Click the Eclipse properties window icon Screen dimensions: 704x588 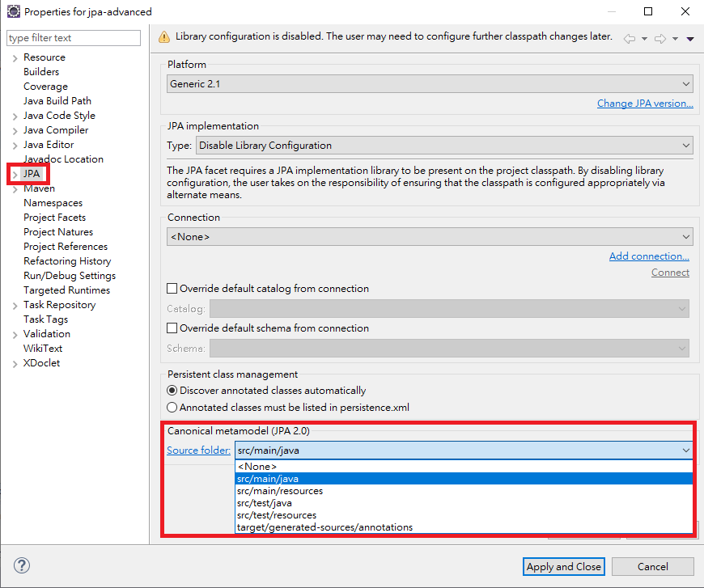click(x=14, y=11)
